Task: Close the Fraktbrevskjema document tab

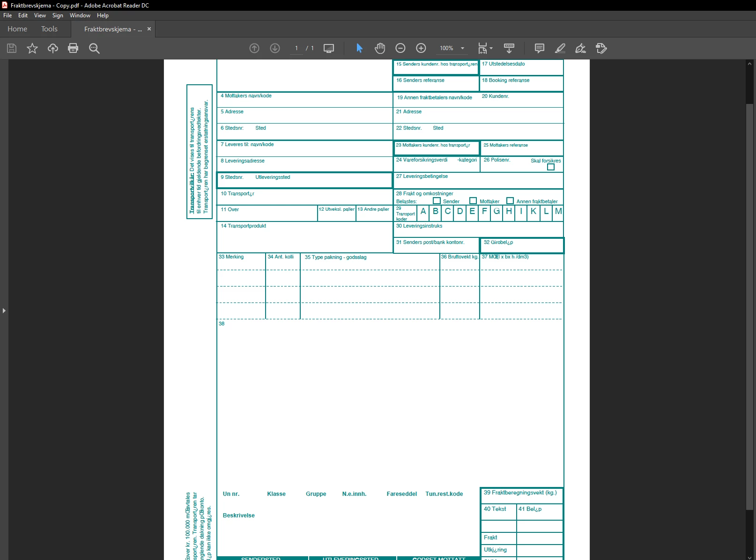Action: (x=149, y=29)
